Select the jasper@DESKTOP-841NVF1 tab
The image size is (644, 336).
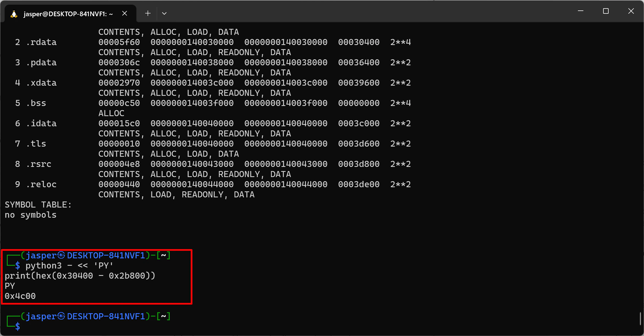coord(70,13)
